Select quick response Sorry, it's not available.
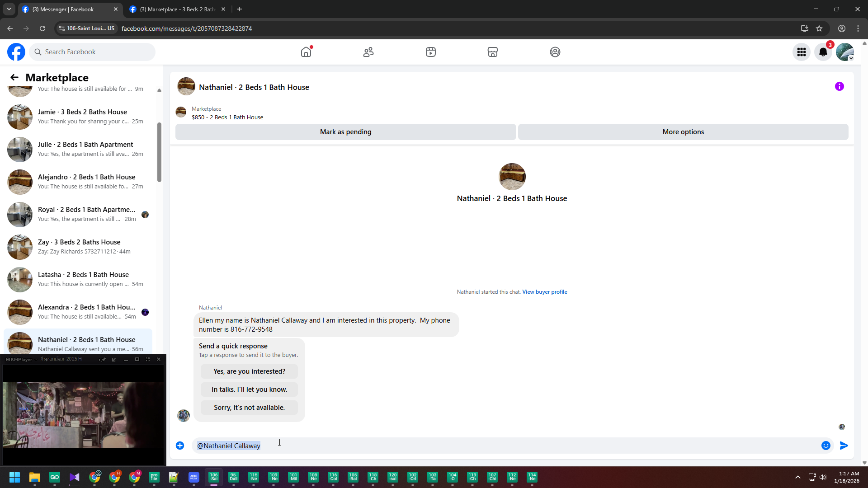868x488 pixels. [249, 408]
